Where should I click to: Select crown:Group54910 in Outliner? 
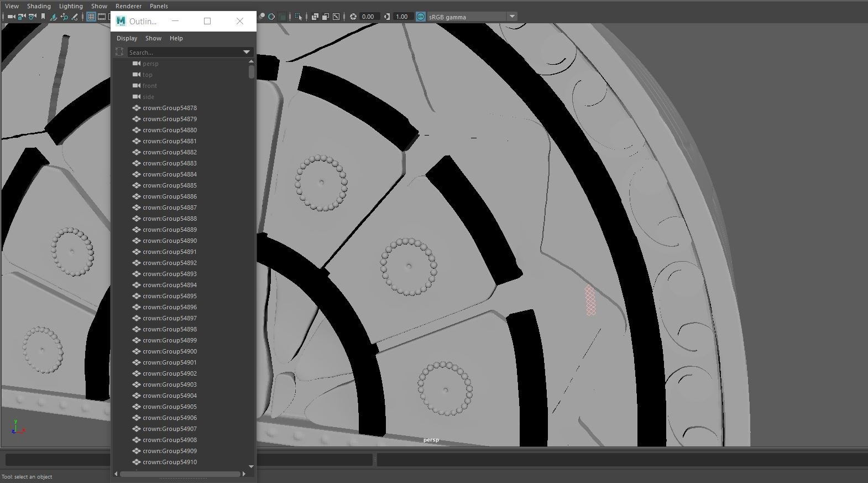click(169, 462)
